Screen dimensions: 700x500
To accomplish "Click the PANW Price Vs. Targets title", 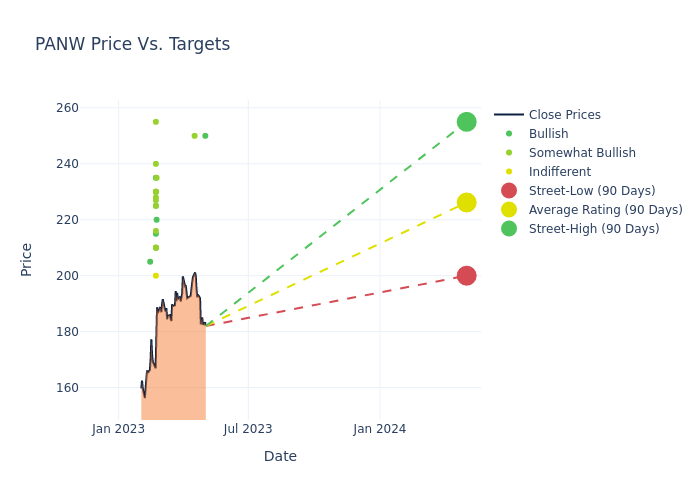I will pyautogui.click(x=132, y=44).
